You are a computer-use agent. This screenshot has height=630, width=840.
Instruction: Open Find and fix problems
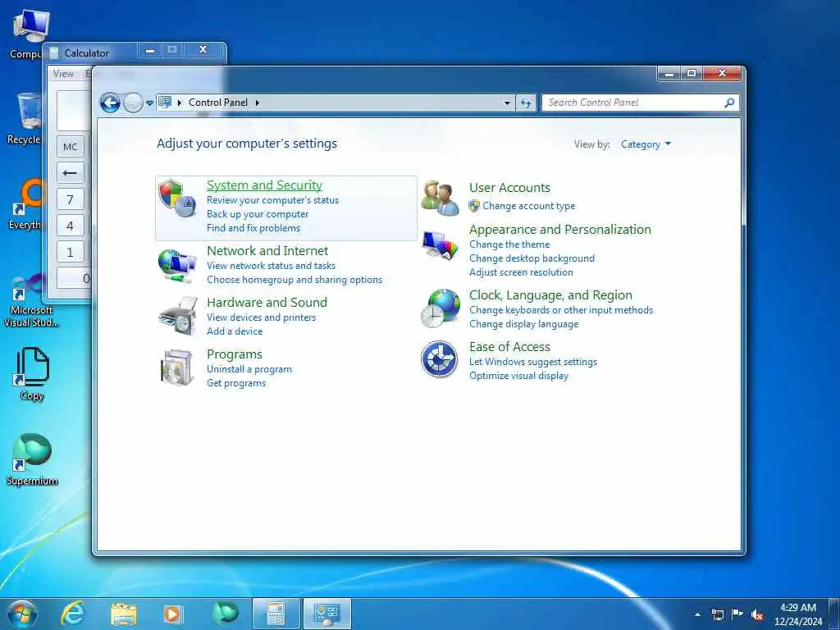point(253,228)
